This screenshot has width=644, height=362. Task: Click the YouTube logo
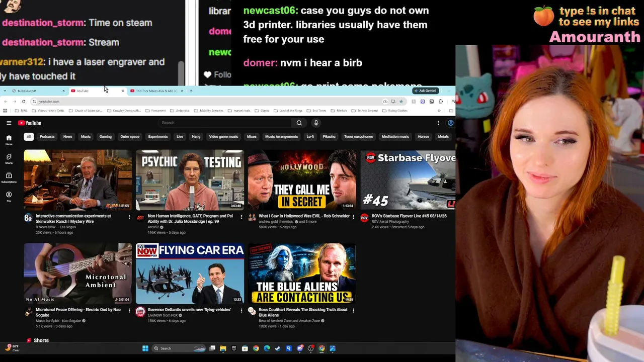point(30,123)
